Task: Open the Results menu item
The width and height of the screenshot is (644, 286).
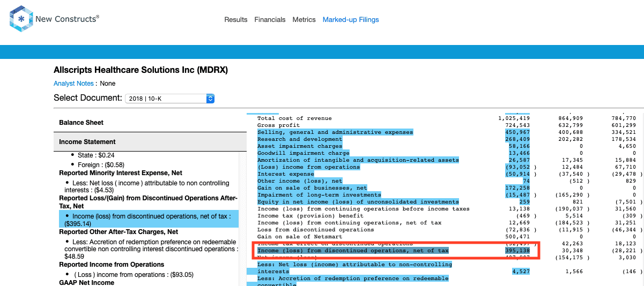Action: [236, 20]
